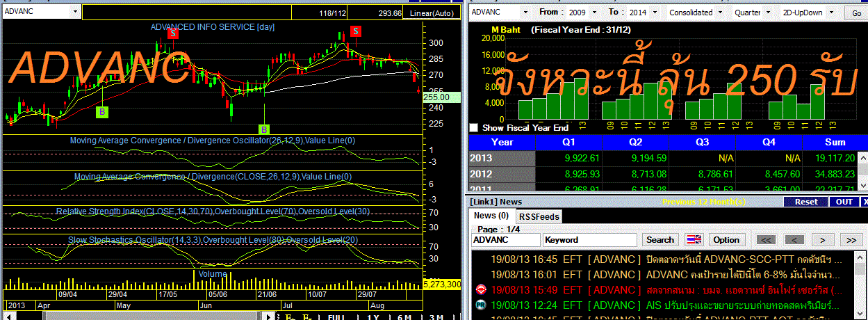Switch to the News (0) tab
This screenshot has height=320, width=868.
point(491,216)
